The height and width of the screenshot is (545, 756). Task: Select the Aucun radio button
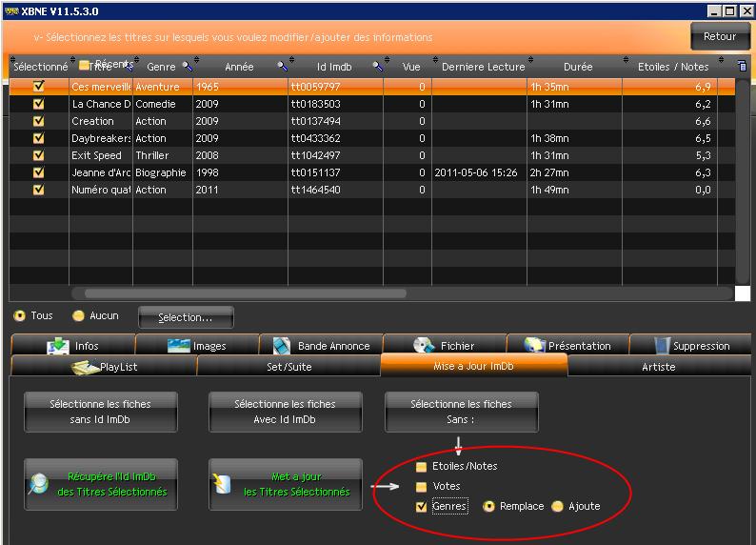[x=78, y=316]
